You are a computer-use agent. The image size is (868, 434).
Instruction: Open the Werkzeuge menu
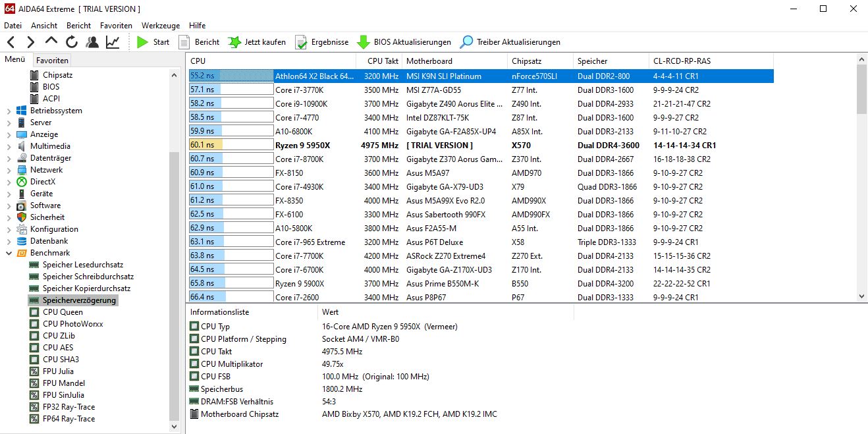click(161, 26)
